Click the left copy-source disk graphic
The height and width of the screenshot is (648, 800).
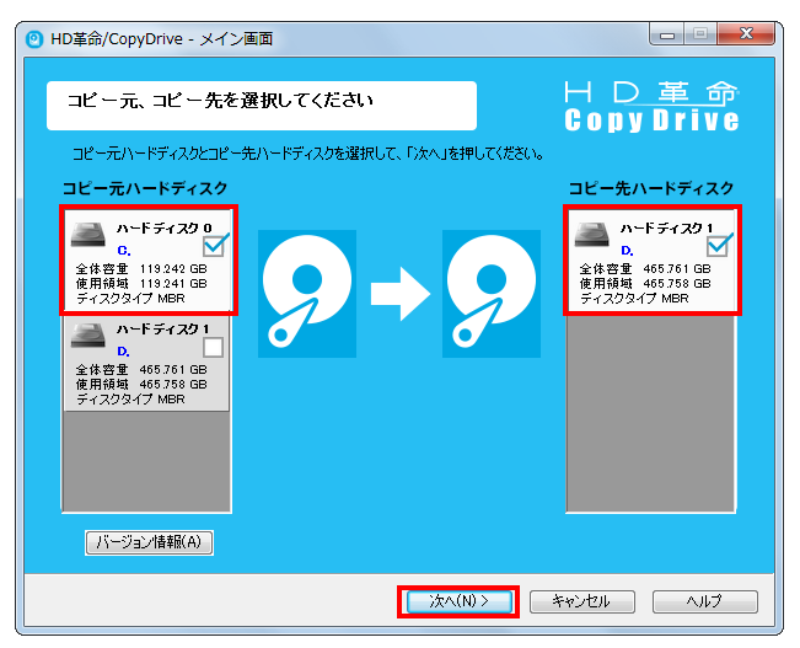click(307, 293)
